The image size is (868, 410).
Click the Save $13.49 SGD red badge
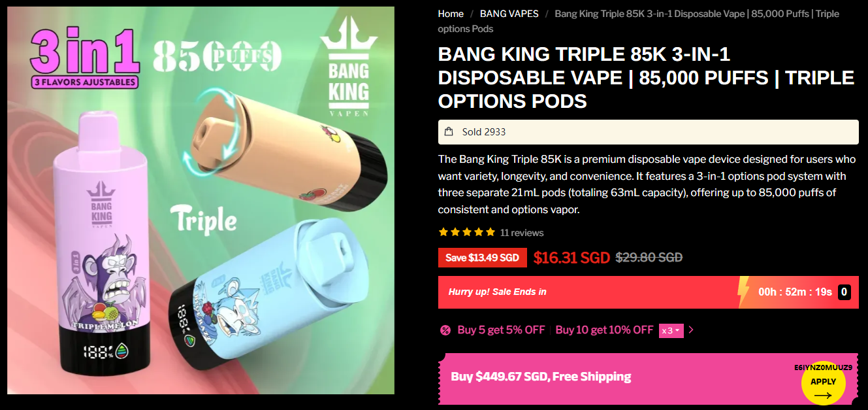tap(482, 258)
